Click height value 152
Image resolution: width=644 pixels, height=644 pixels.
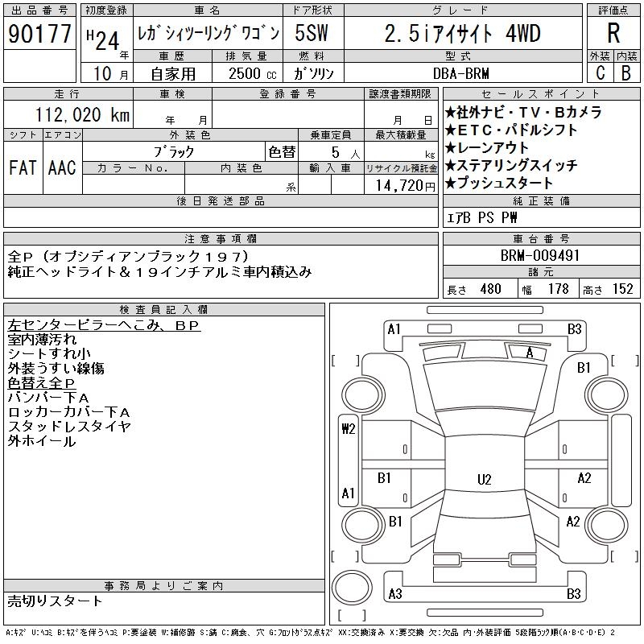(x=622, y=289)
